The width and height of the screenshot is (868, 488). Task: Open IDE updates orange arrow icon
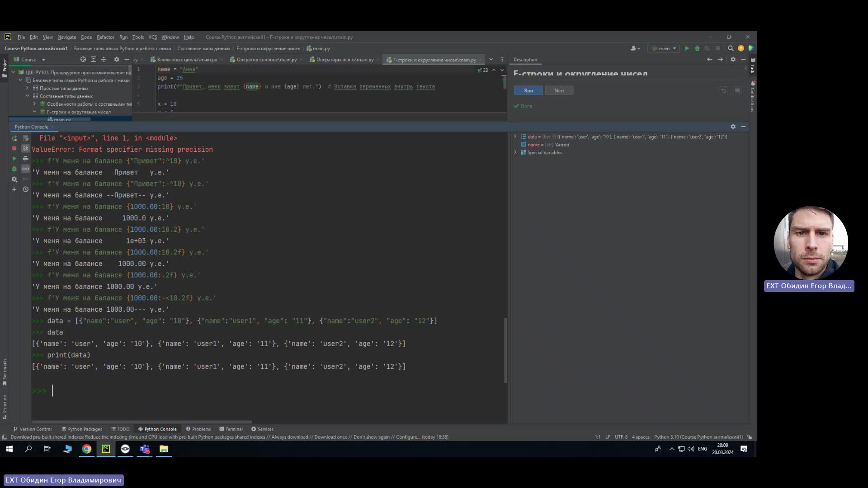pyautogui.click(x=741, y=48)
